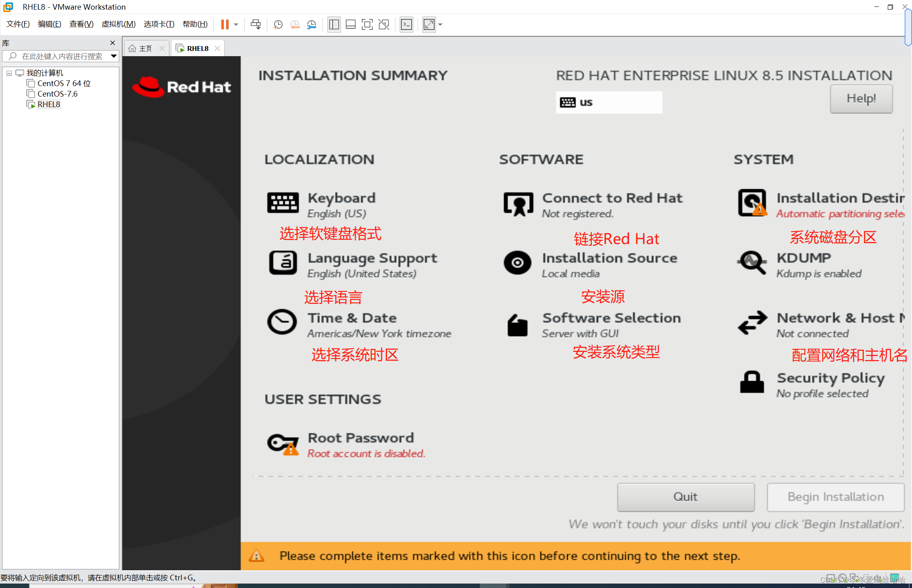This screenshot has height=588, width=912.
Task: Select CentOS 7 64 位 in library
Action: [59, 83]
